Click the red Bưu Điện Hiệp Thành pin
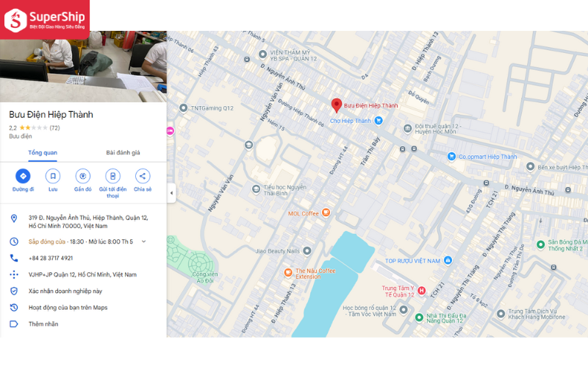Screen dimensions: 588x368 point(337,105)
